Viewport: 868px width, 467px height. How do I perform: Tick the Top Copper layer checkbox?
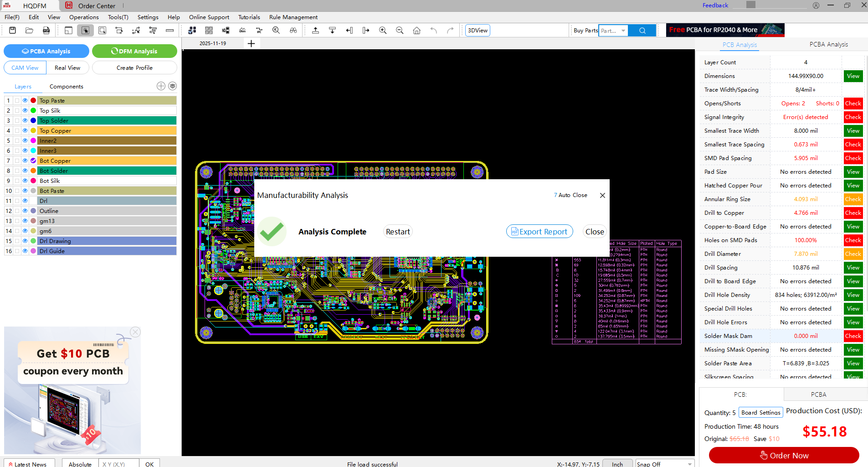(x=17, y=130)
